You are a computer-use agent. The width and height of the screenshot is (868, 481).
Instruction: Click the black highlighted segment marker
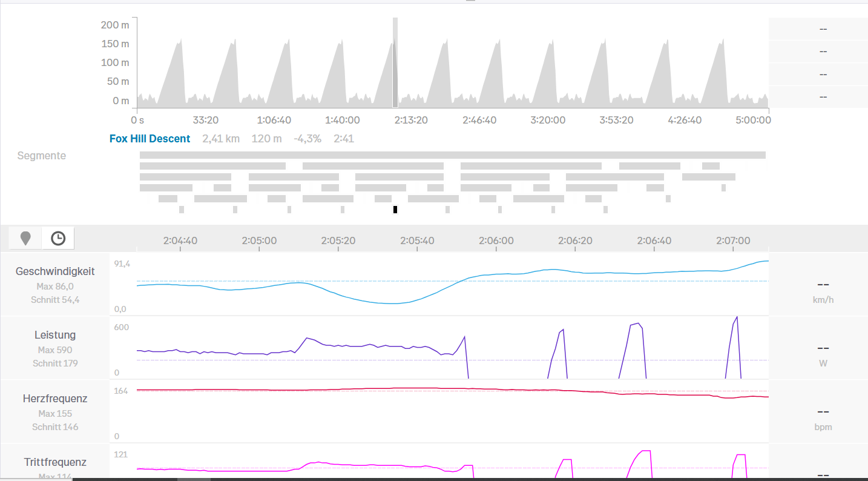click(x=395, y=210)
